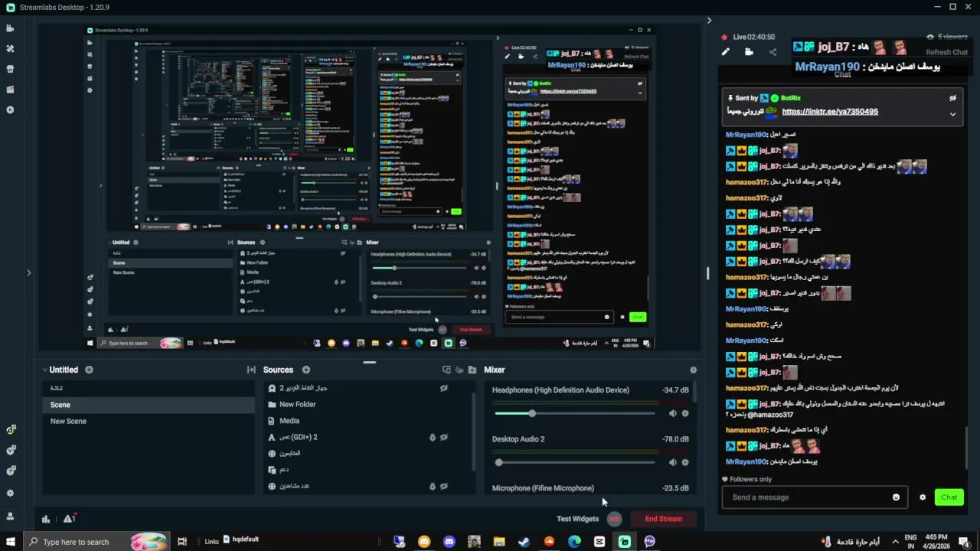
Task: Click the camera-folder icon in stream header
Action: [x=749, y=52]
